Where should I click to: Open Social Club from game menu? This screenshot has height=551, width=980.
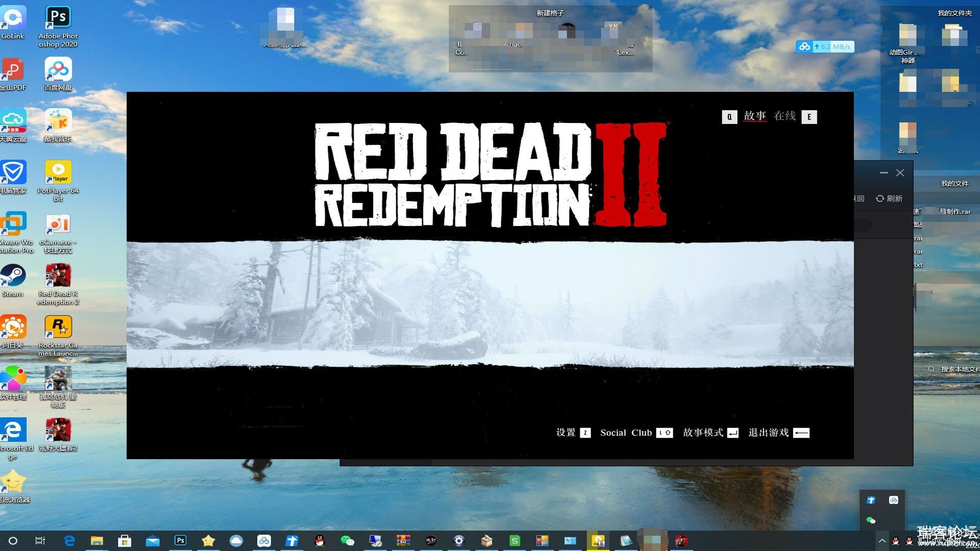[x=626, y=433]
